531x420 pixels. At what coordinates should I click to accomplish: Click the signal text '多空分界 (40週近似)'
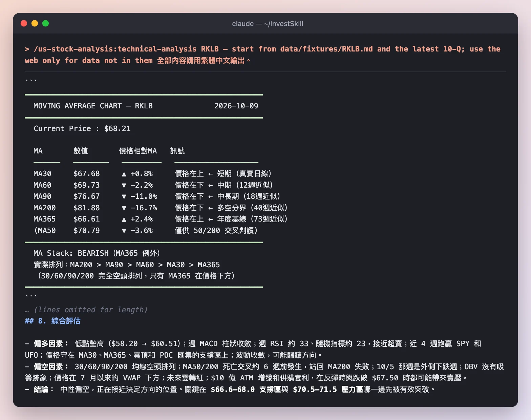point(252,208)
